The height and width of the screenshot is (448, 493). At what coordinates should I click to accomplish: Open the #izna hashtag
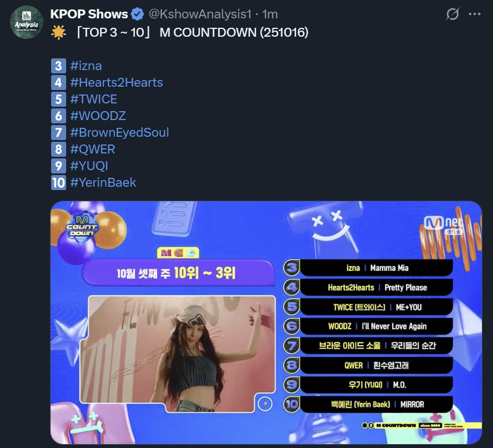(x=86, y=66)
